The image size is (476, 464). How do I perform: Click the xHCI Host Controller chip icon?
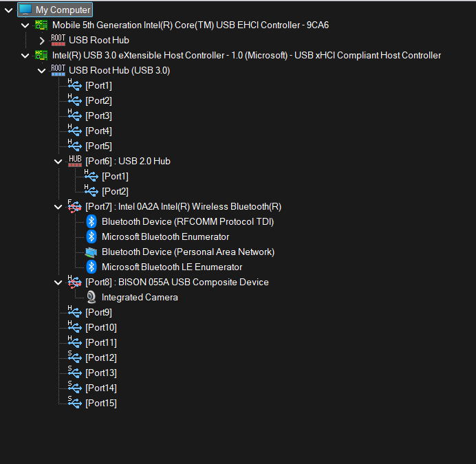coord(41,55)
